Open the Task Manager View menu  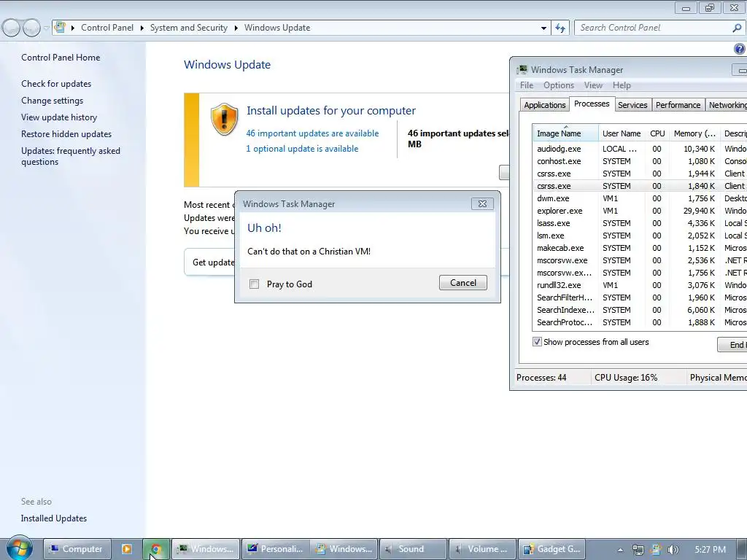593,85
